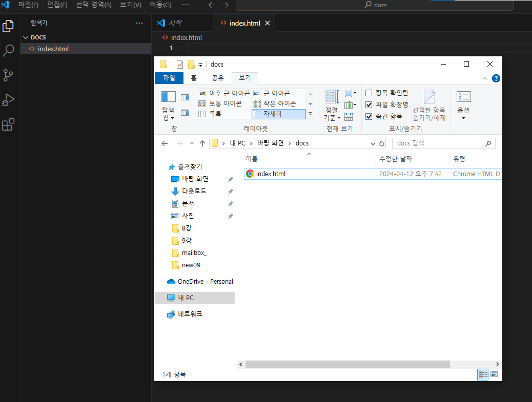The height and width of the screenshot is (402, 532).
Task: Open group by dropdown icon
Action: click(351, 93)
